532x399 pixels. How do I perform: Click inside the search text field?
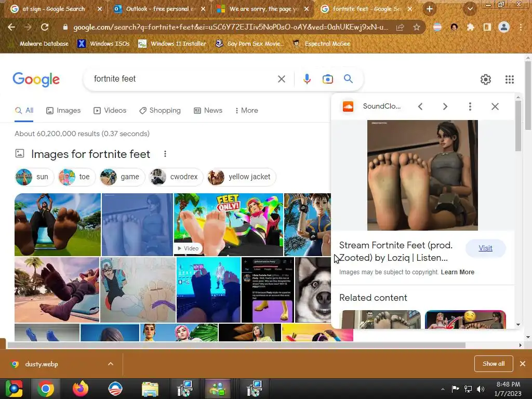pyautogui.click(x=183, y=79)
